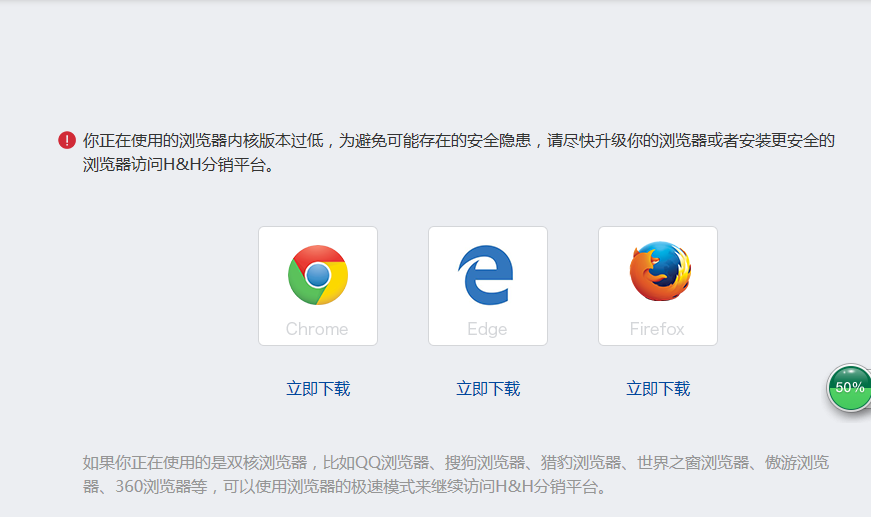Click the red exclamation warning icon

tap(67, 140)
